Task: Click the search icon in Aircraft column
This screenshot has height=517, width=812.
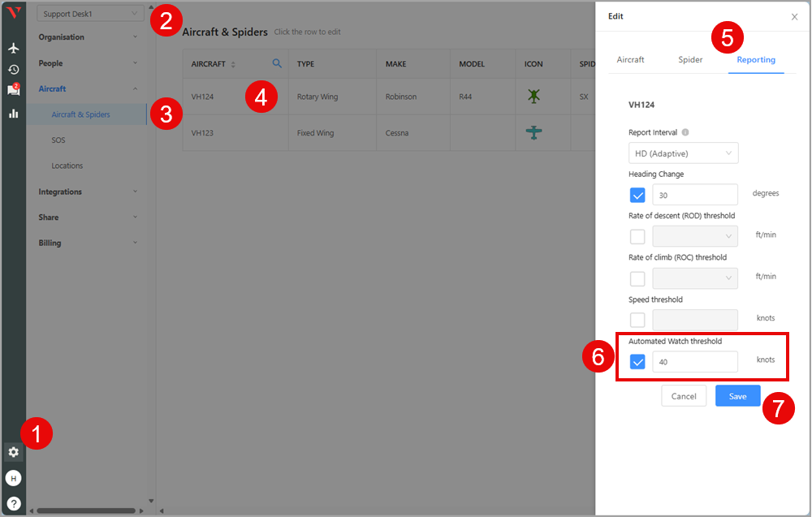Action: pyautogui.click(x=277, y=63)
